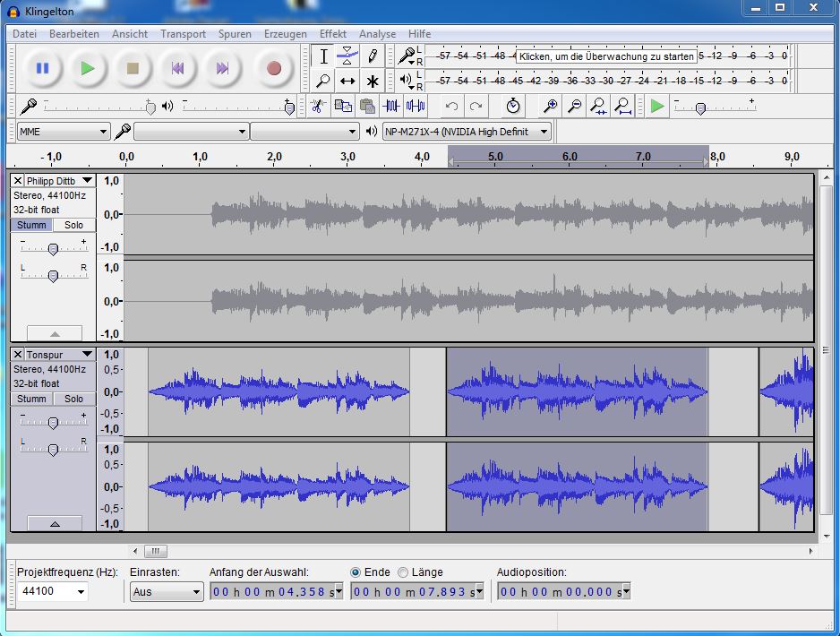Select the Draw pencil tool
This screenshot has width=840, height=636.
[373, 56]
